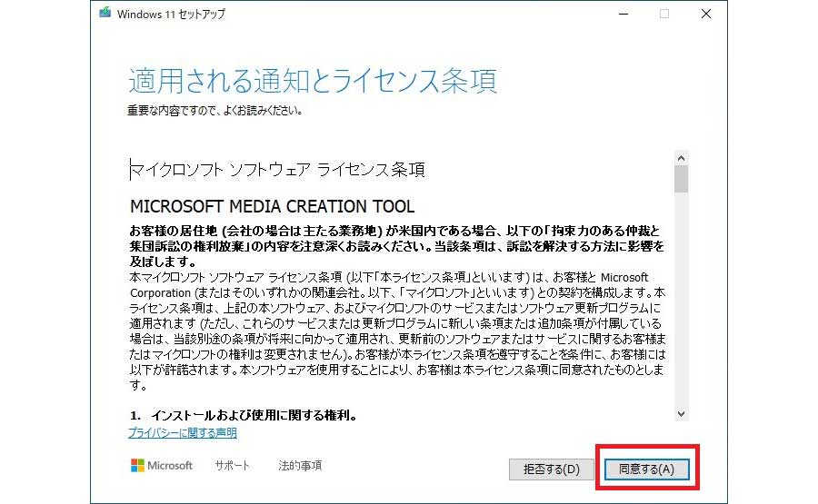Open the サポート link
Viewport: 818px width, 504px height.
(233, 466)
